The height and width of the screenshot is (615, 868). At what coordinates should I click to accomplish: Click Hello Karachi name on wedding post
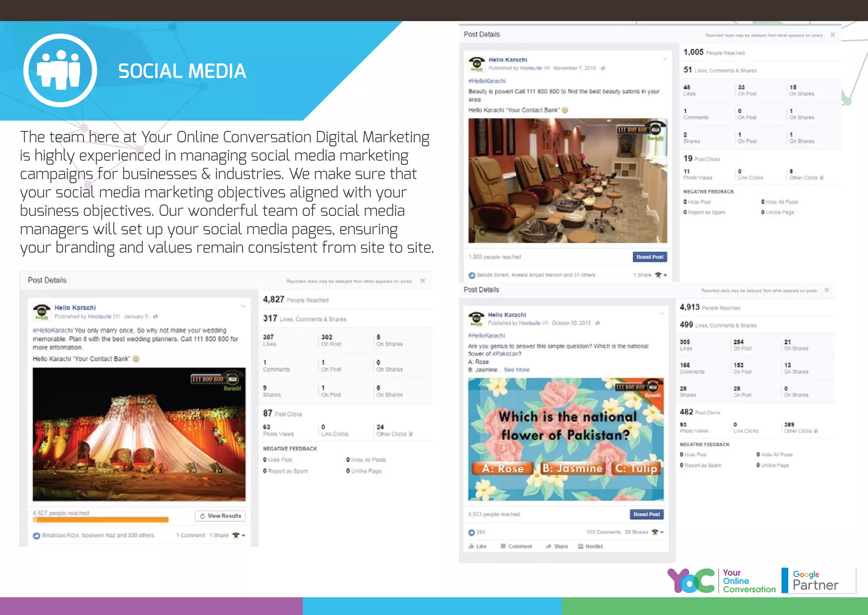[x=75, y=307]
